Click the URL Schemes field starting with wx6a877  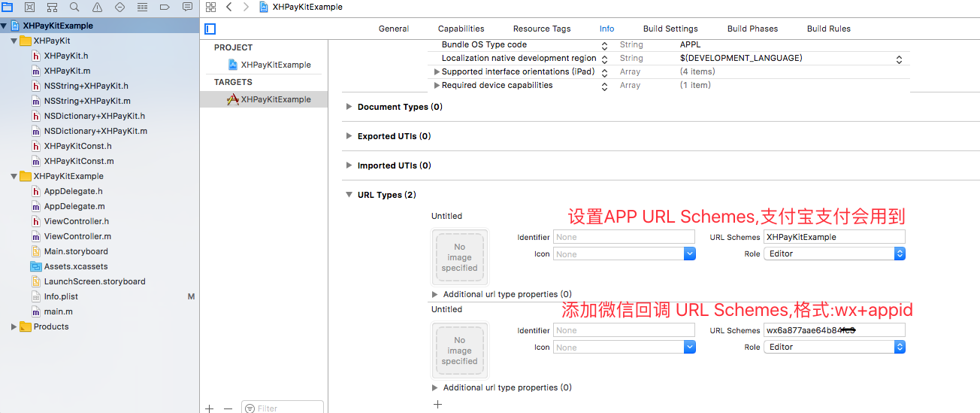[834, 330]
